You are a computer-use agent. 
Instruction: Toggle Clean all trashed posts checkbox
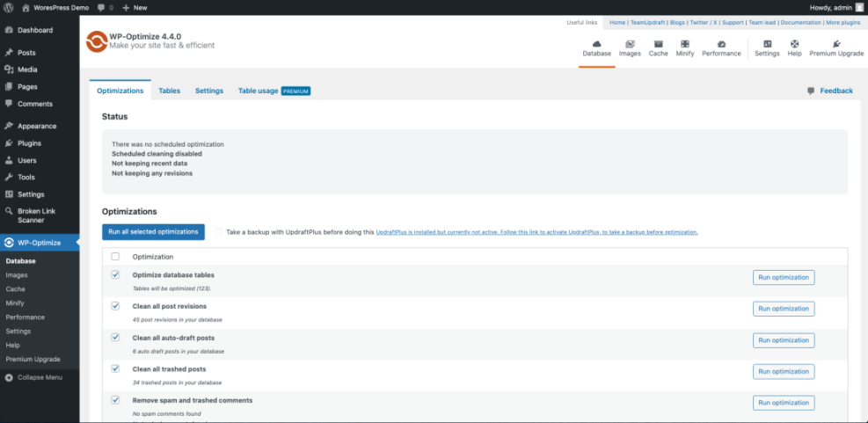tap(115, 368)
